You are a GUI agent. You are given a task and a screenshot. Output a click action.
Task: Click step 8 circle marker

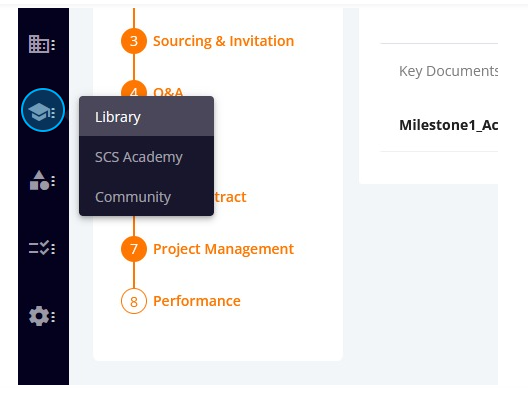(134, 301)
